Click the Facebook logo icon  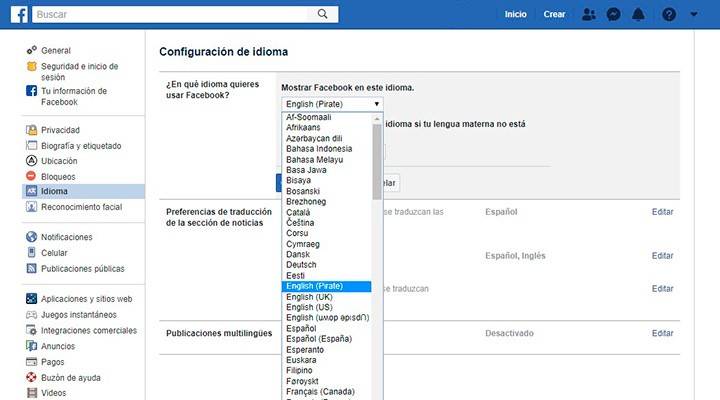pyautogui.click(x=16, y=15)
